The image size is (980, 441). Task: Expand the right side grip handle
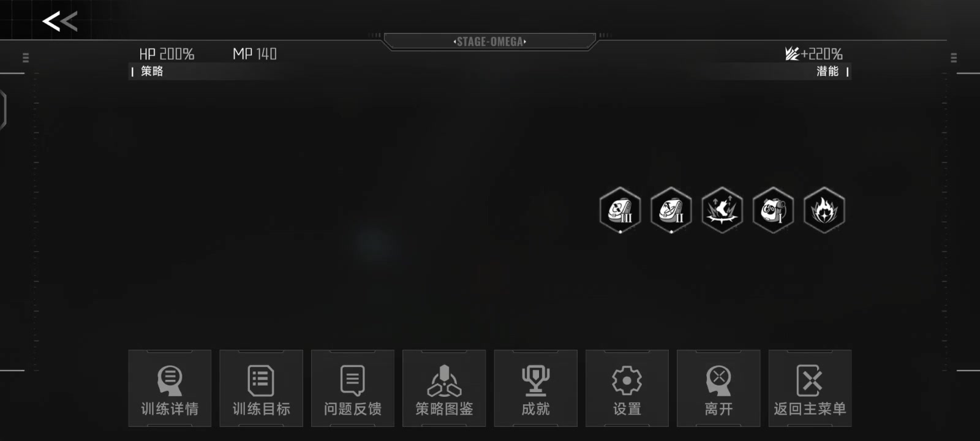954,58
